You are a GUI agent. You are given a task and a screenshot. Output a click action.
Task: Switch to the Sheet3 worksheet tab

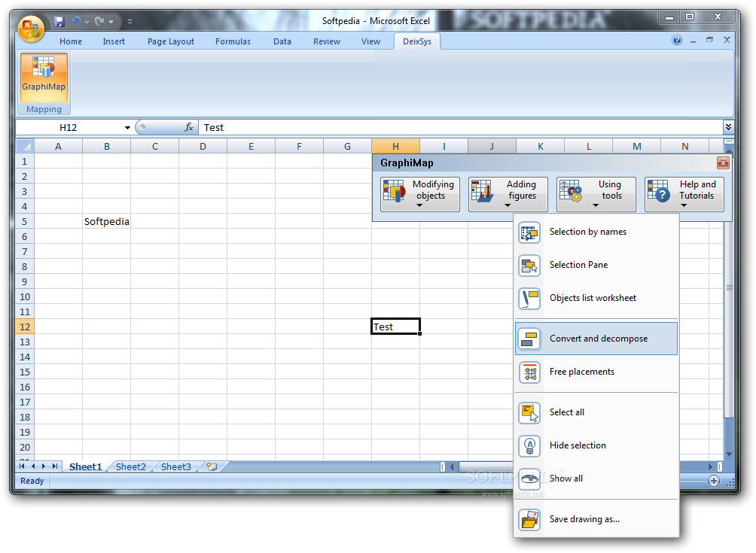pyautogui.click(x=176, y=466)
